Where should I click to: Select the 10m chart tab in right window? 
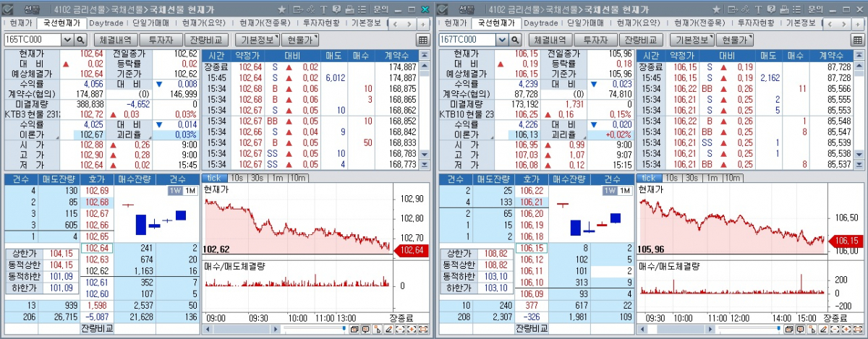[731, 178]
